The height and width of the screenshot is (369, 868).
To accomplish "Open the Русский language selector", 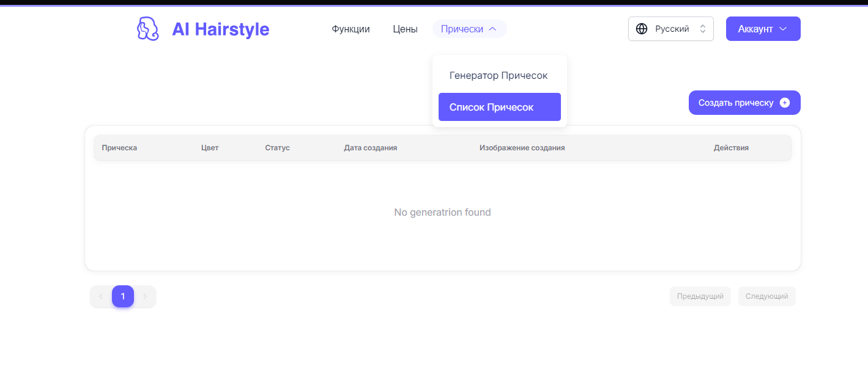I will (x=671, y=29).
